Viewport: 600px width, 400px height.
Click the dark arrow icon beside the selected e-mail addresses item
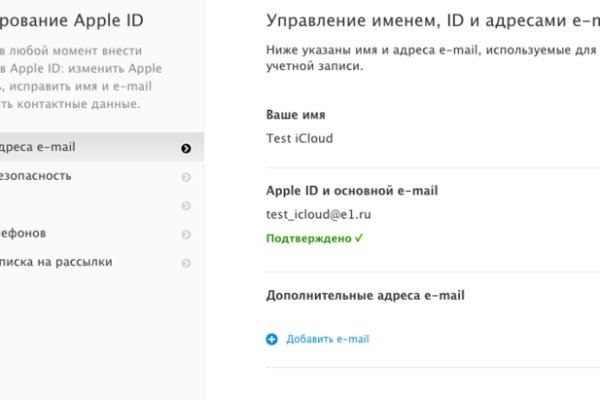click(x=186, y=149)
